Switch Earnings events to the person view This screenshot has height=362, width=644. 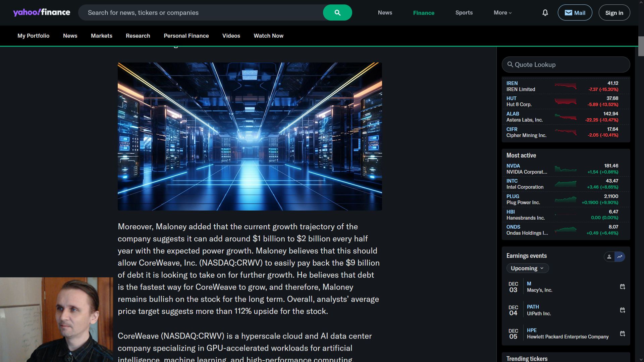609,257
